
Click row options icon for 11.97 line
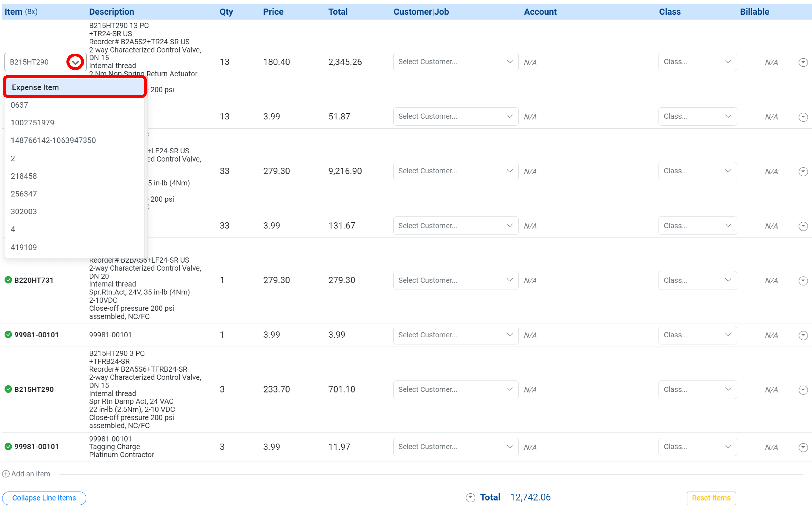click(803, 447)
